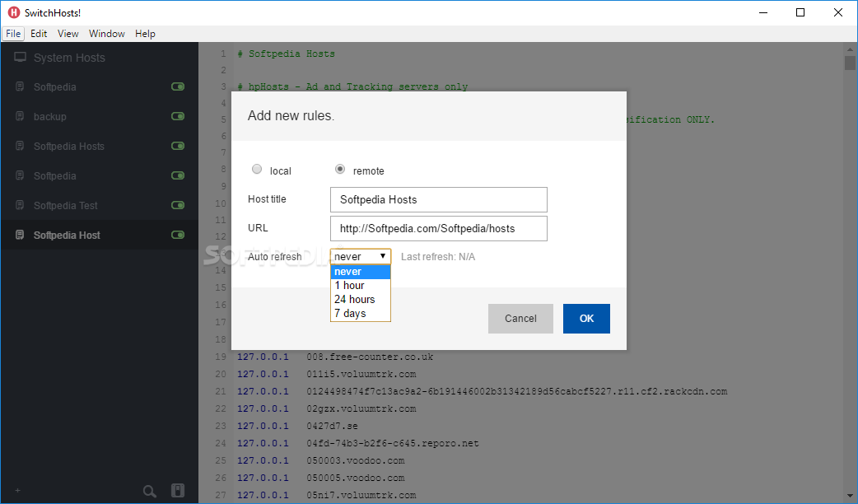858x504 pixels.
Task: Click the '02gzx.voluumtrk.com' line
Action: point(361,408)
